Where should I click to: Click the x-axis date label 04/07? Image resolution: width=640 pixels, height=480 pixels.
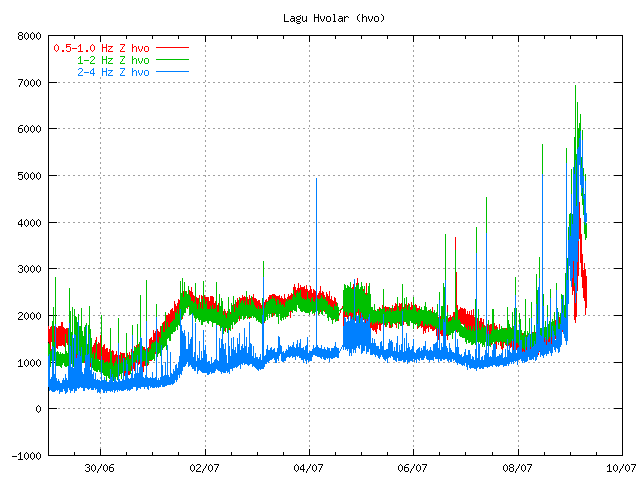(x=309, y=468)
